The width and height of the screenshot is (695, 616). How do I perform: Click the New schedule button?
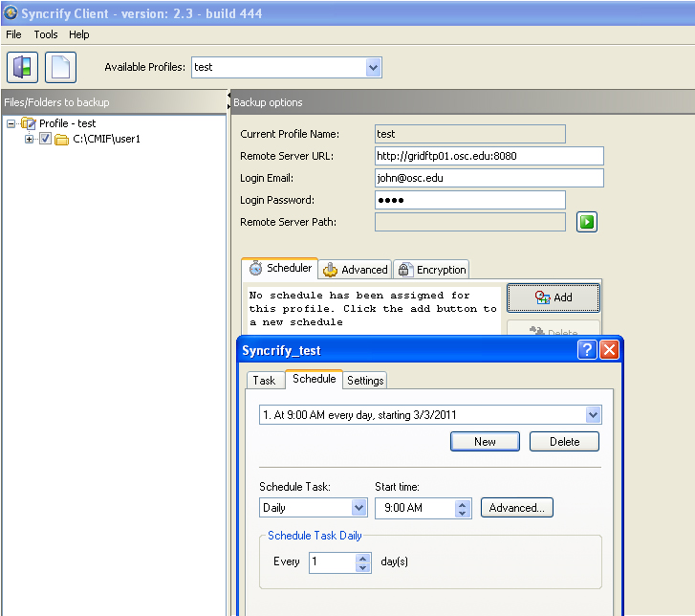point(485,442)
